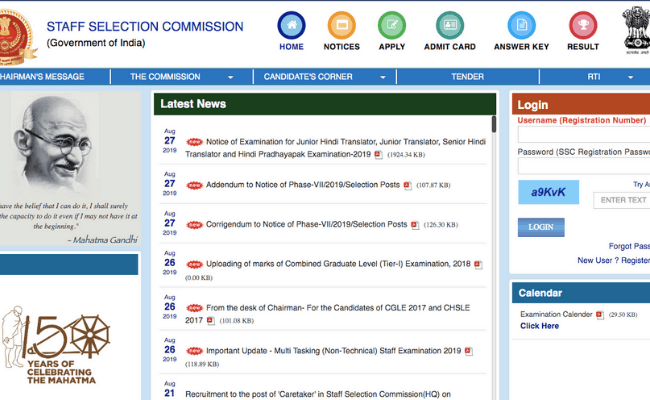Open the Chairman's Message menu item

coord(40,76)
